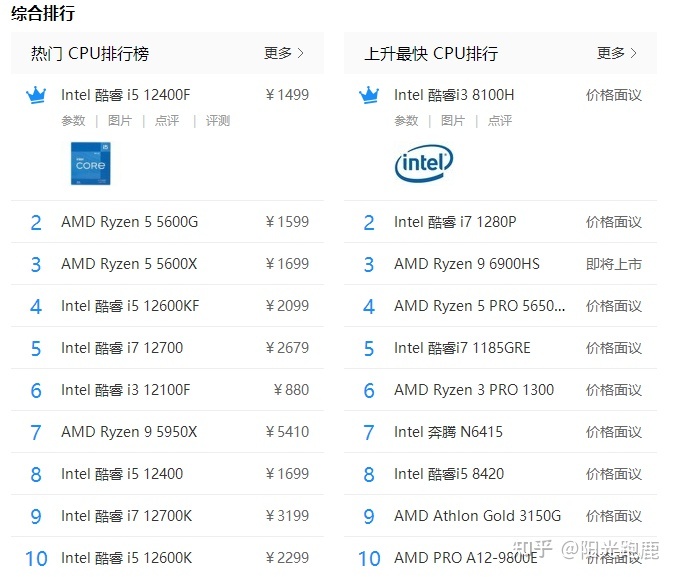676x577 pixels.
Task: Select Intel 酷睿 i7 12700 entry
Action: 122,348
